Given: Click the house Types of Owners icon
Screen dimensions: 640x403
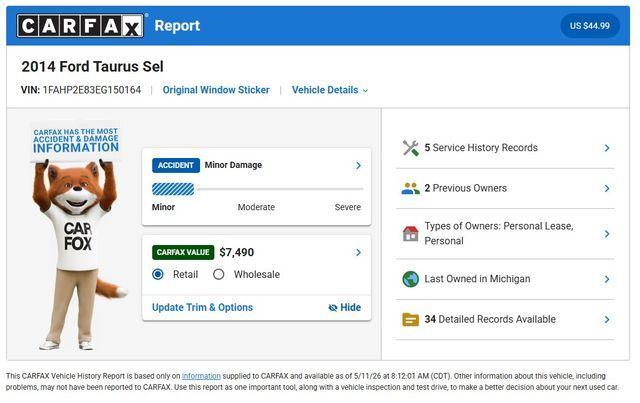Looking at the screenshot, I should pyautogui.click(x=411, y=234).
